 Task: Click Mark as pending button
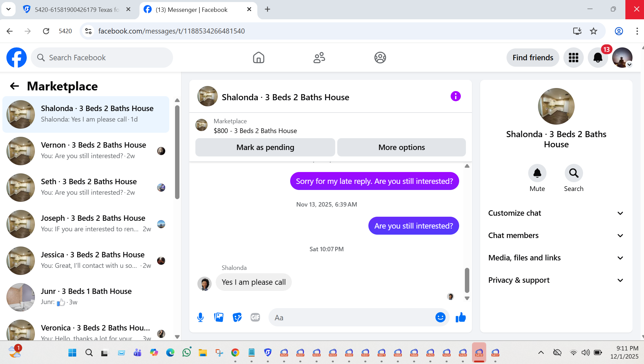click(265, 147)
